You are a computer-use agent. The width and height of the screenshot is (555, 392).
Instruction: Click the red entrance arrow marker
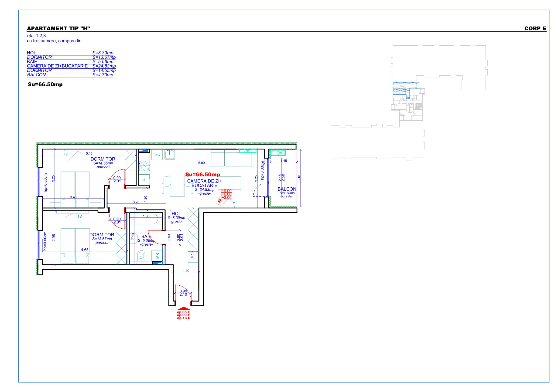click(x=184, y=308)
